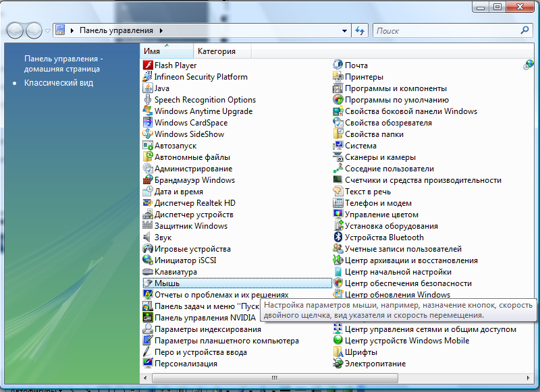Click in the Поиск search field
The width and height of the screenshot is (540, 392).
(x=446, y=30)
